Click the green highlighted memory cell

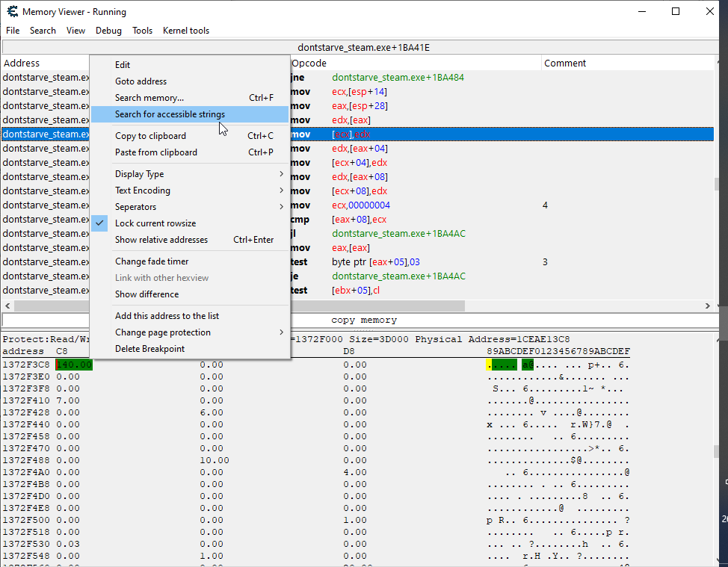coord(73,363)
